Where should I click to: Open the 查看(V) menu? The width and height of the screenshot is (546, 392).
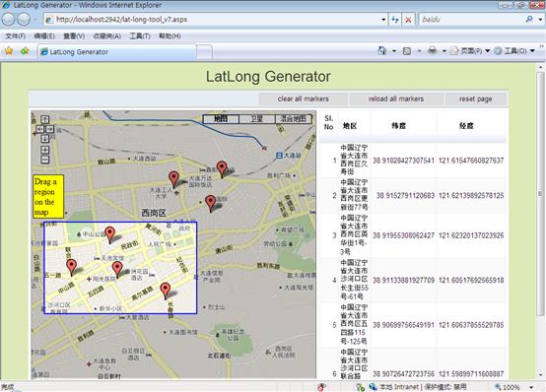[x=74, y=35]
